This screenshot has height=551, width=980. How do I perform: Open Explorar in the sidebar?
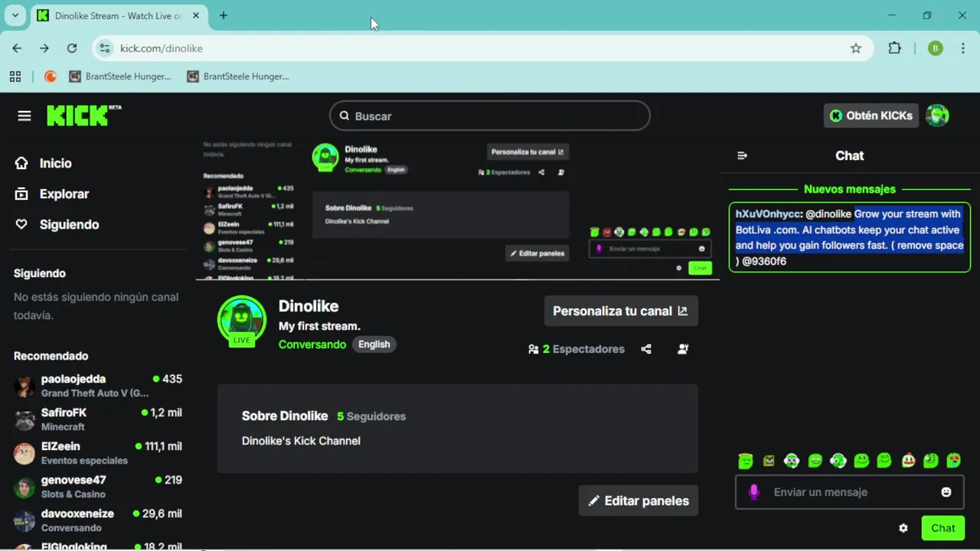(52, 194)
